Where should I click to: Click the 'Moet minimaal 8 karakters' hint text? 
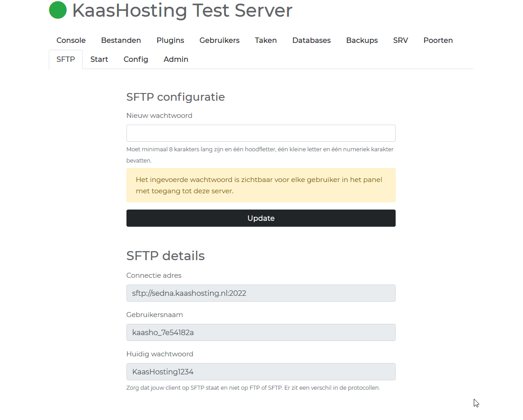(x=260, y=155)
